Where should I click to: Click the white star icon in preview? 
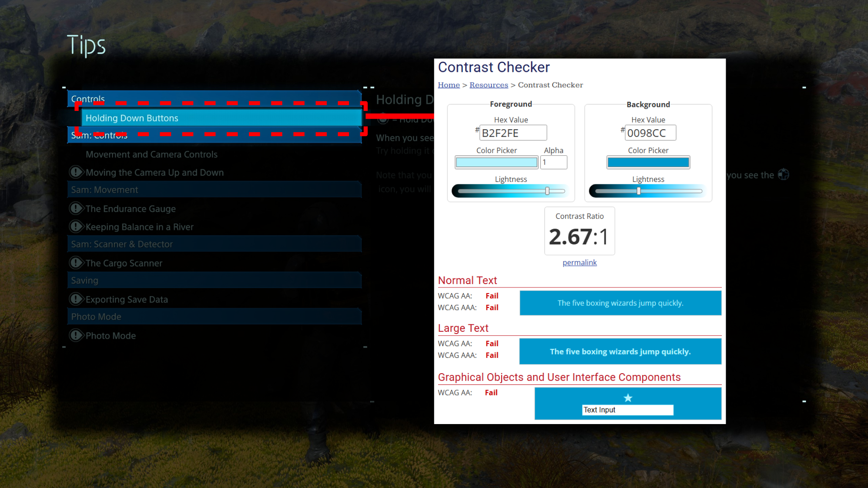[627, 398]
